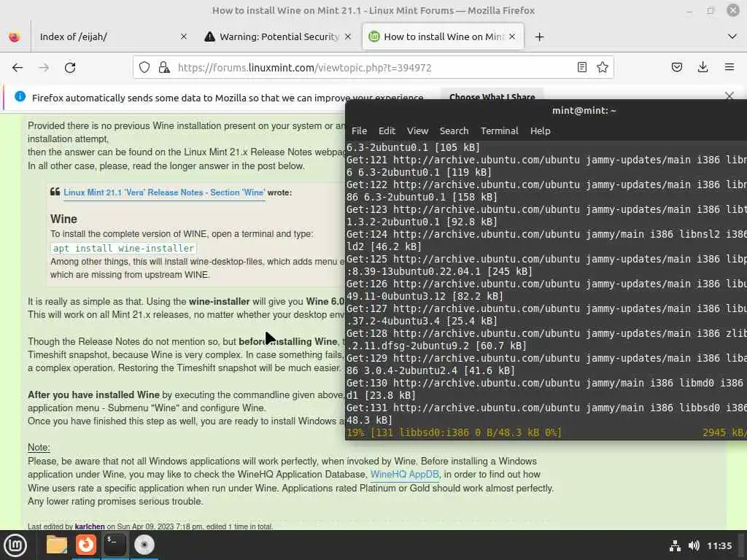
Task: Click the 'Wine' heading in quote
Action: (x=64, y=219)
